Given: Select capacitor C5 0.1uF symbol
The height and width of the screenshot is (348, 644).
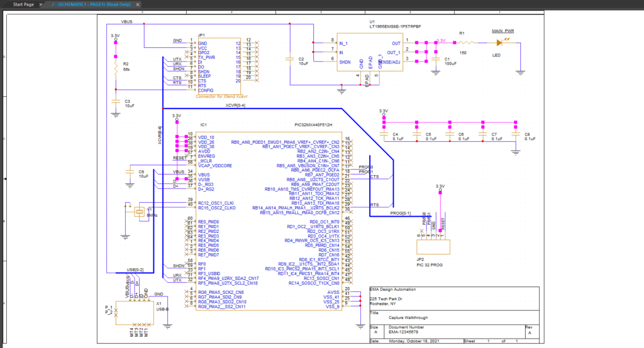Looking at the screenshot, I should point(417,134).
